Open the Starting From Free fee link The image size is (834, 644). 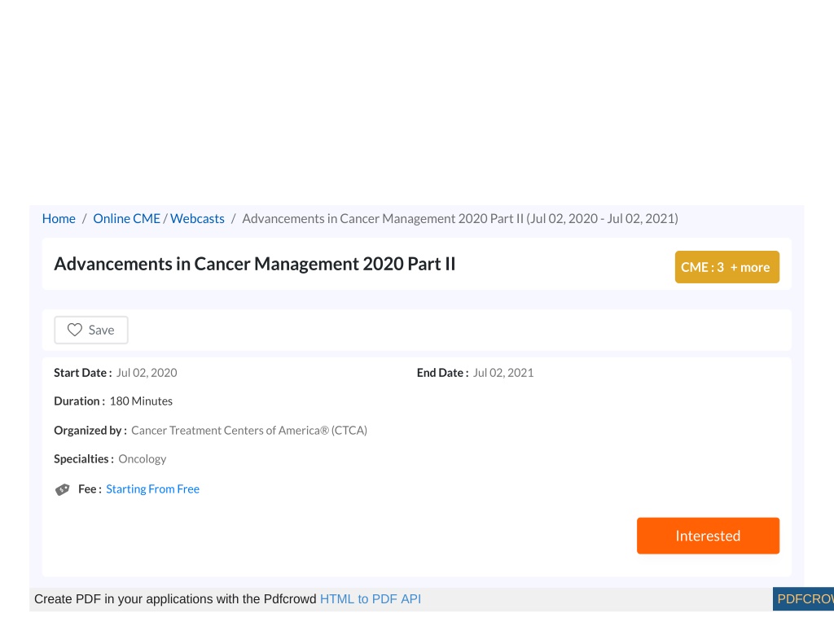coord(152,488)
